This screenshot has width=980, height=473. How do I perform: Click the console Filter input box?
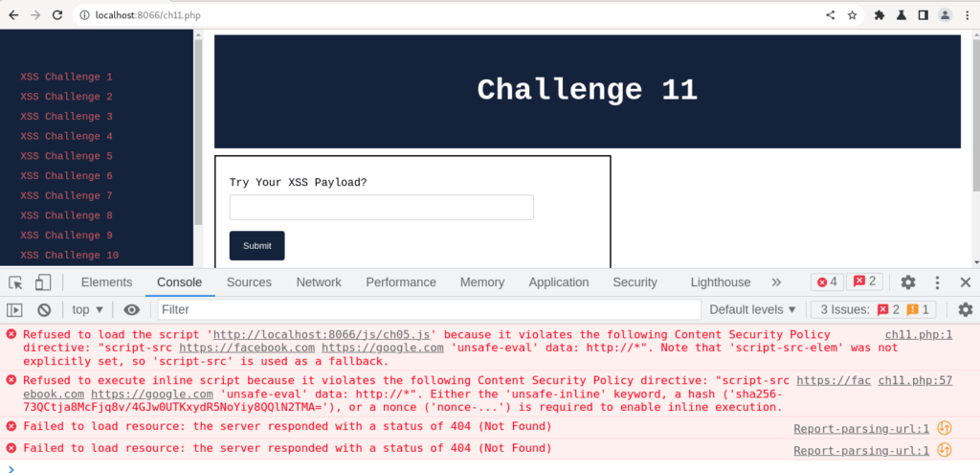tap(429, 309)
